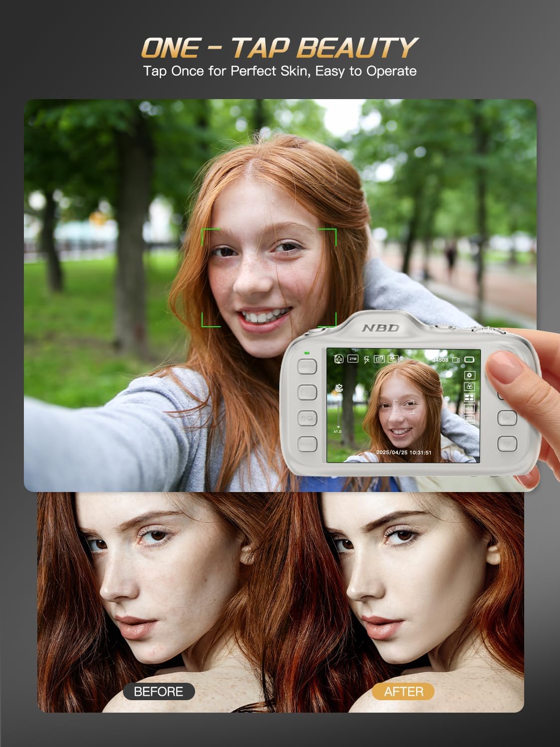Tap the grid quality icon below color filter
560x747 pixels.
(x=469, y=397)
